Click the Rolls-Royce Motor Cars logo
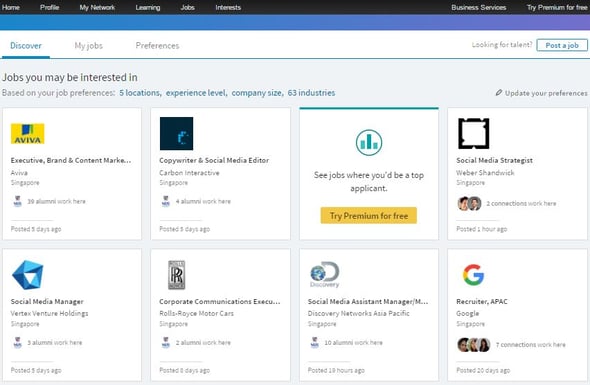The width and height of the screenshot is (590, 385). coord(176,275)
